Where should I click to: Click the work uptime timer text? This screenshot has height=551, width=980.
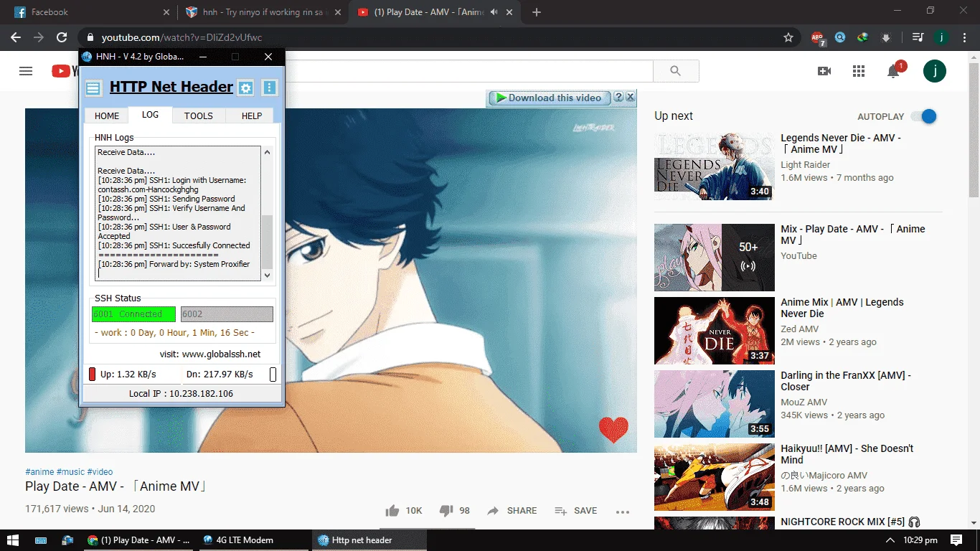pyautogui.click(x=175, y=333)
